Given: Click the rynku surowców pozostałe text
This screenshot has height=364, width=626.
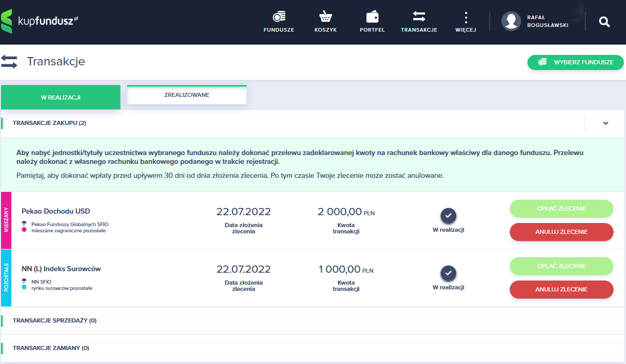Looking at the screenshot, I should [62, 288].
